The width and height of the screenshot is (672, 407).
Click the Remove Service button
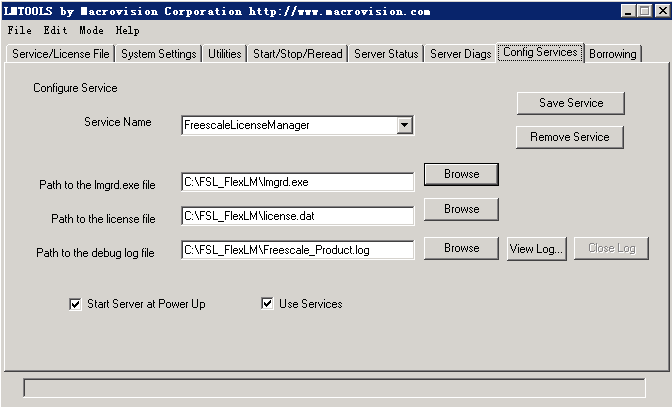pos(570,137)
